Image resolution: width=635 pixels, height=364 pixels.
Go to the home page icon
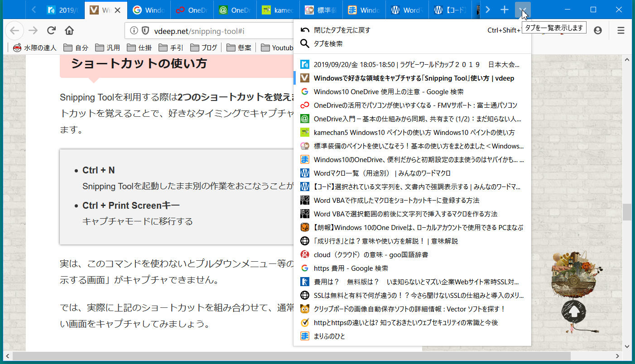point(69,30)
